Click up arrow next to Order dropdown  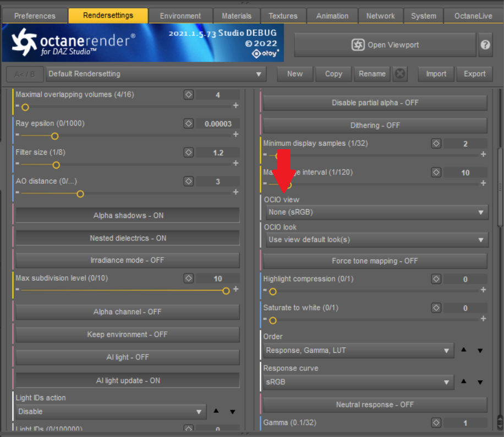pyautogui.click(x=463, y=350)
